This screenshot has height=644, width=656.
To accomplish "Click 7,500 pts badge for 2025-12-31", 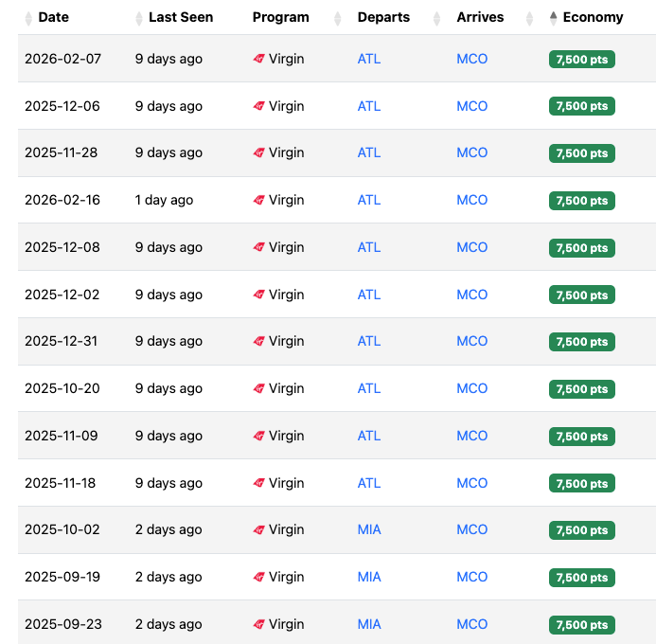I will pos(581,342).
